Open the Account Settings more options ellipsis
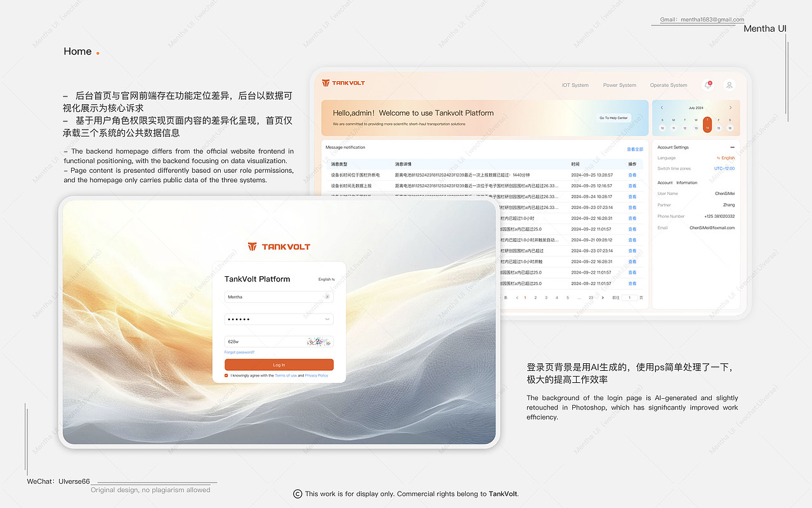The image size is (812, 508). [x=732, y=147]
